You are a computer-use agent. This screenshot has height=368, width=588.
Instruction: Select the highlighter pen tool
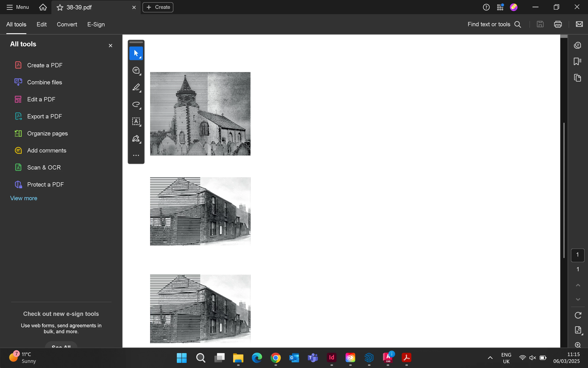136,87
